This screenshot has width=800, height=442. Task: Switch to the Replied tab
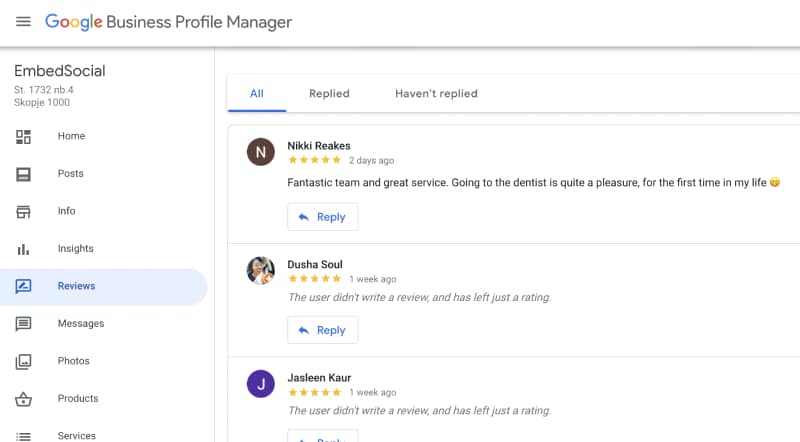[x=329, y=93]
